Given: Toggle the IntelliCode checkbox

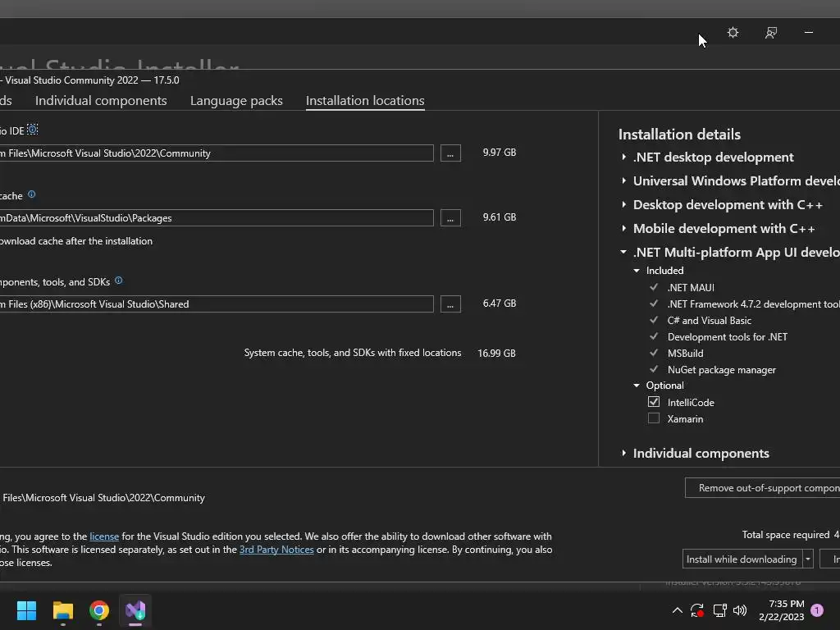Looking at the screenshot, I should click(654, 402).
